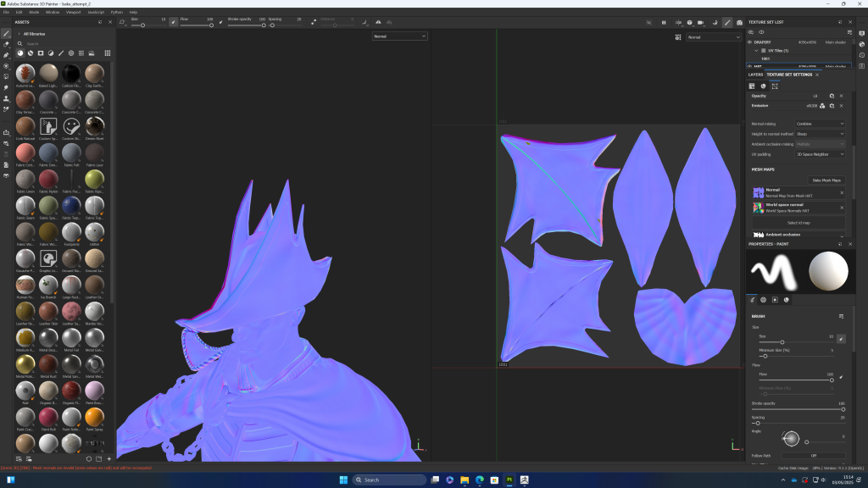Choose the Polygon Fill tool
The height and width of the screenshot is (488, 868).
(x=6, y=65)
